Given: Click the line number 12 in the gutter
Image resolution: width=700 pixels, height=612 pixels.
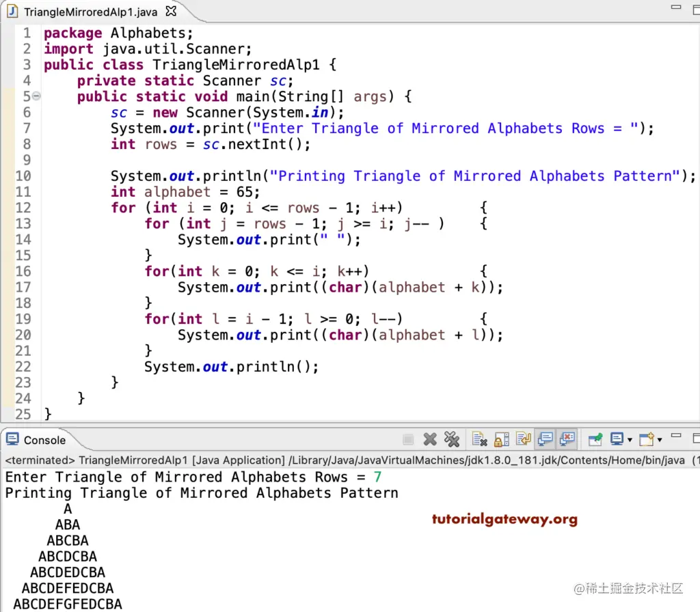Looking at the screenshot, I should (23, 208).
